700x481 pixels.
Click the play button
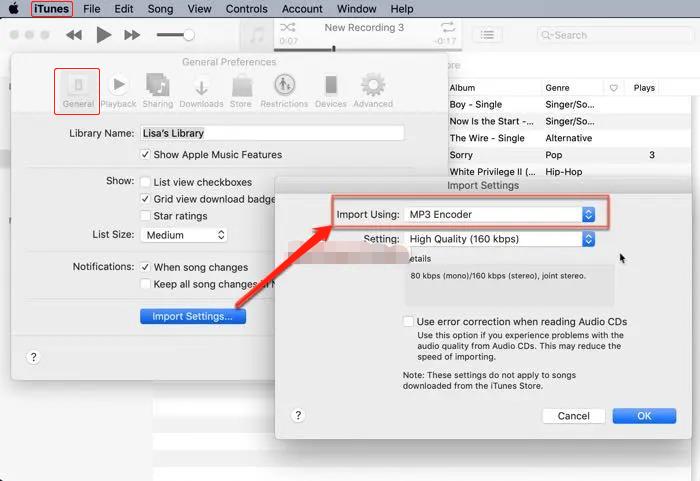104,35
